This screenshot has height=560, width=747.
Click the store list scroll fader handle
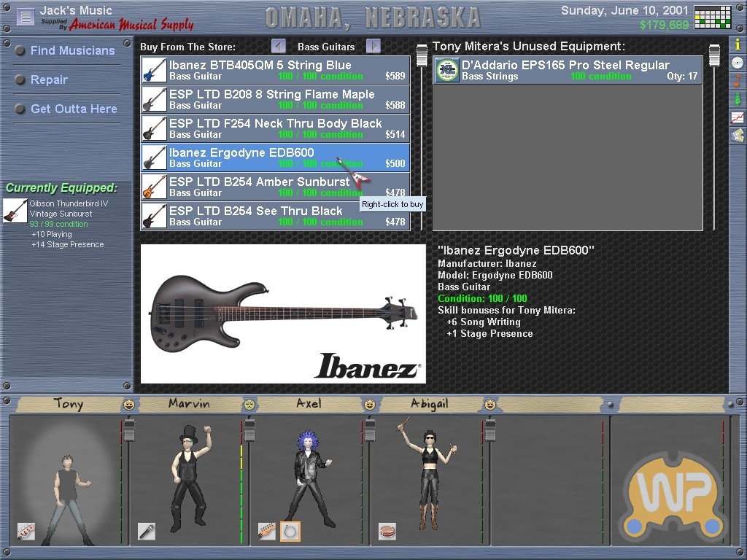[x=422, y=55]
